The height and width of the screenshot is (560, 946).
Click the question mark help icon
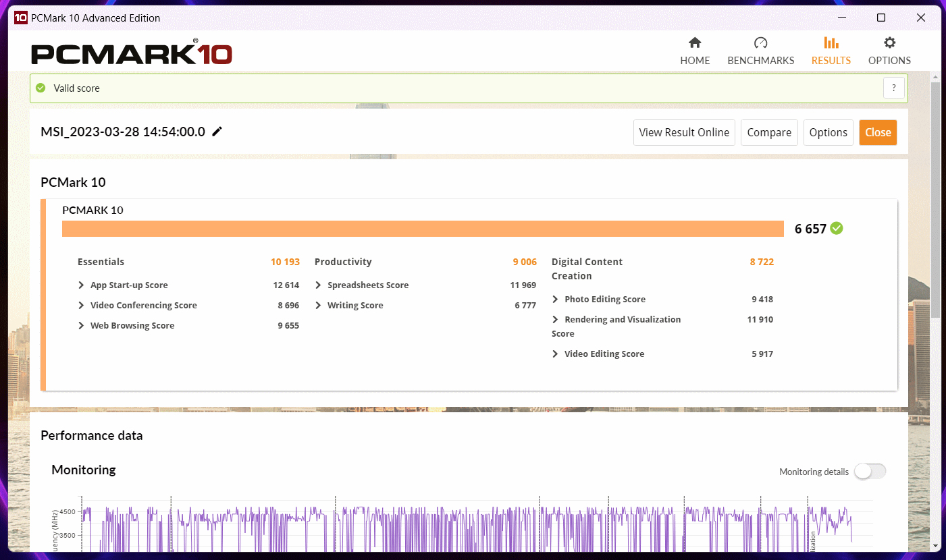coord(893,88)
